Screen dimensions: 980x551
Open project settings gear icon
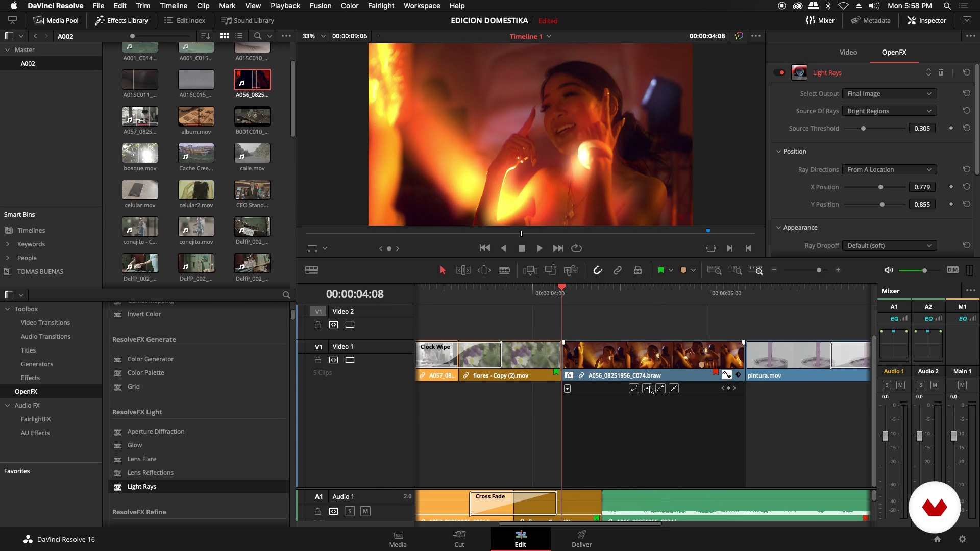962,539
